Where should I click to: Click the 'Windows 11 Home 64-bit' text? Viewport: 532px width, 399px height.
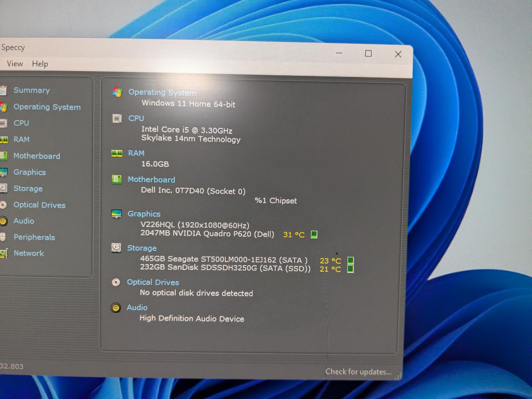pyautogui.click(x=189, y=104)
